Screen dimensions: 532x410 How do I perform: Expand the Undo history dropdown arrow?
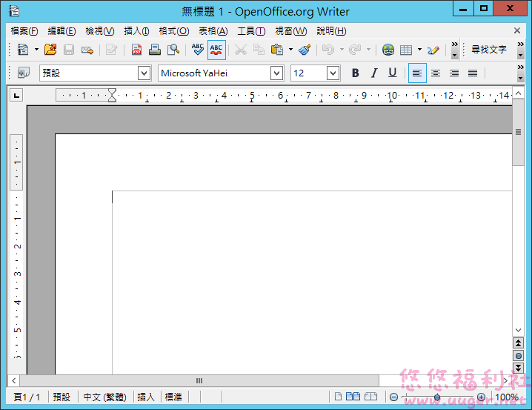(342, 50)
